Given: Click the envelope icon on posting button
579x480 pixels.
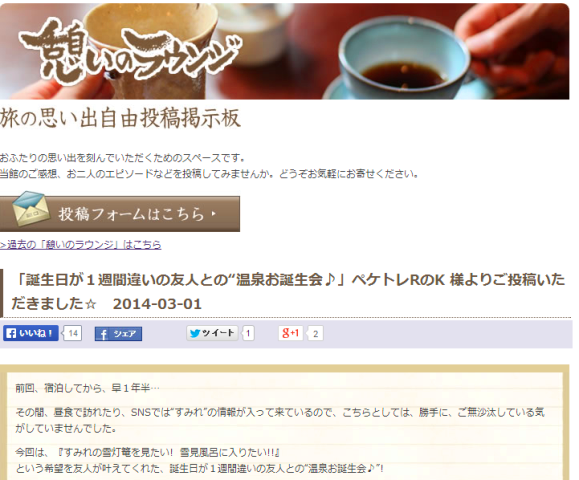Looking at the screenshot, I should pos(30,208).
